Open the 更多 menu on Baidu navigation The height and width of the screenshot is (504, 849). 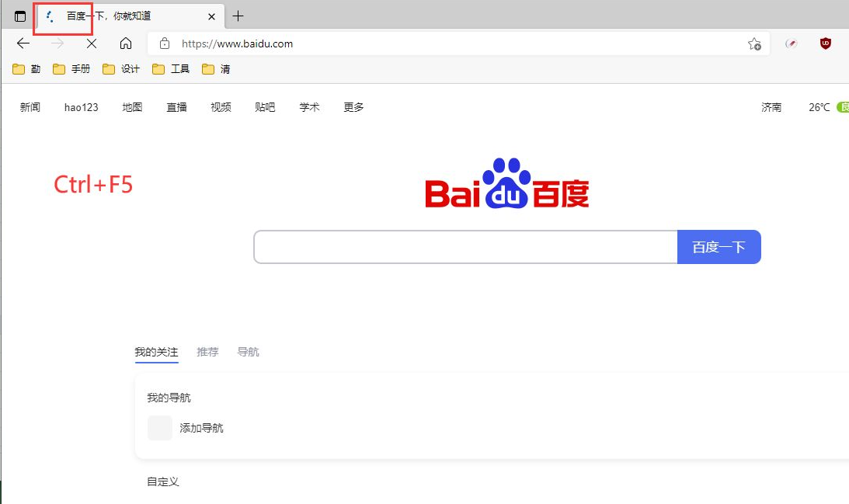click(x=353, y=107)
